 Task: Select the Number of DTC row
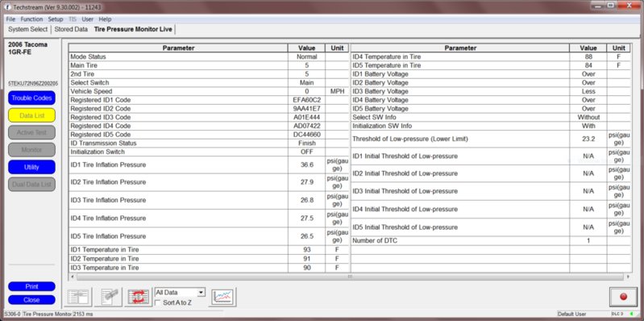(490, 240)
